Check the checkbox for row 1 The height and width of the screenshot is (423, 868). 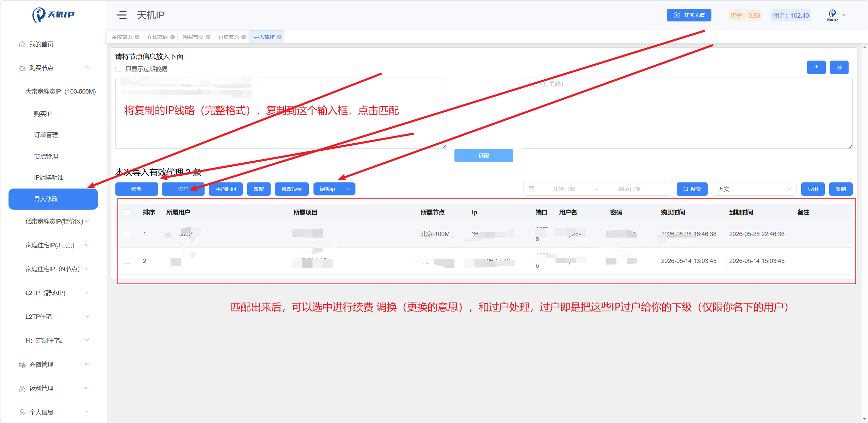click(x=127, y=234)
